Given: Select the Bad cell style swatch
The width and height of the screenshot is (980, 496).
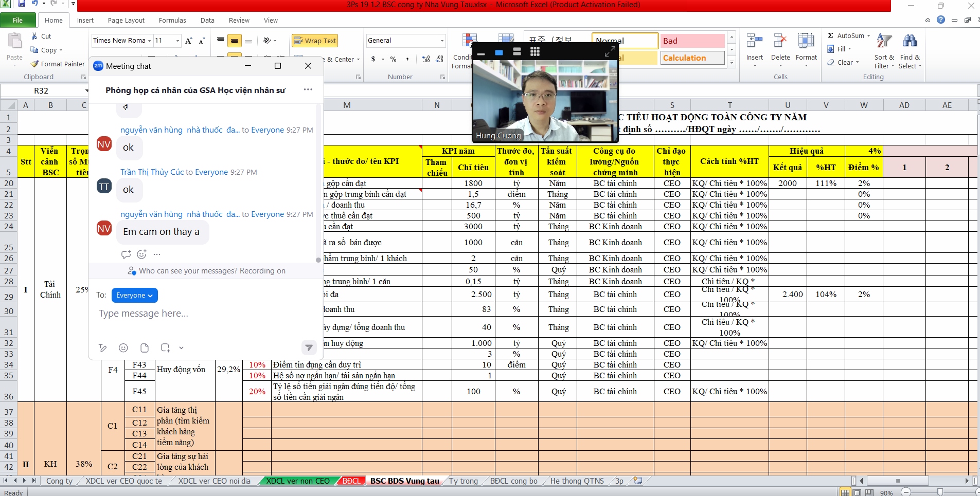Looking at the screenshot, I should [692, 41].
